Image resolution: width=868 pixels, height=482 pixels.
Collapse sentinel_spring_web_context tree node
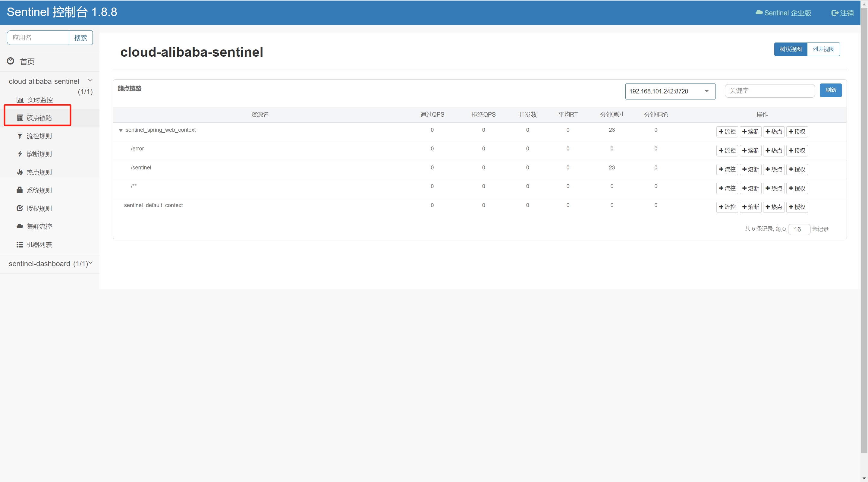point(121,130)
